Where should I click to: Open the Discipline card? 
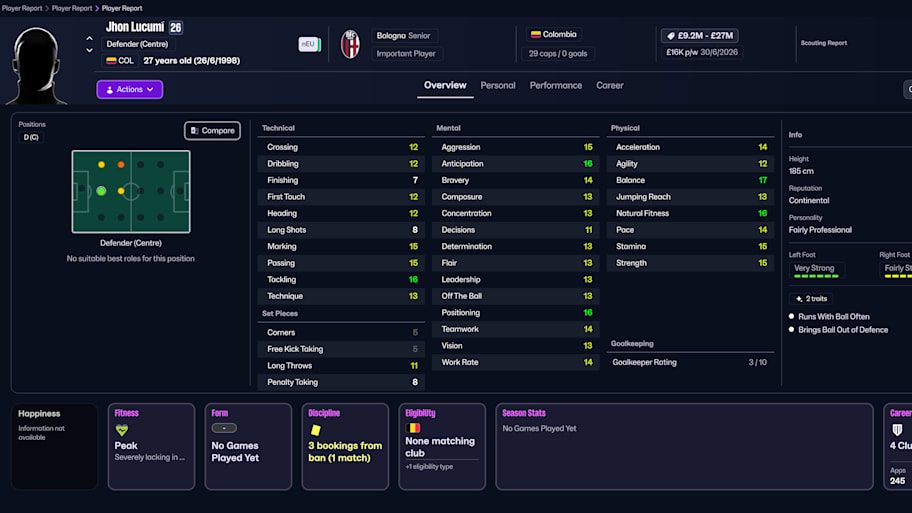pos(345,447)
